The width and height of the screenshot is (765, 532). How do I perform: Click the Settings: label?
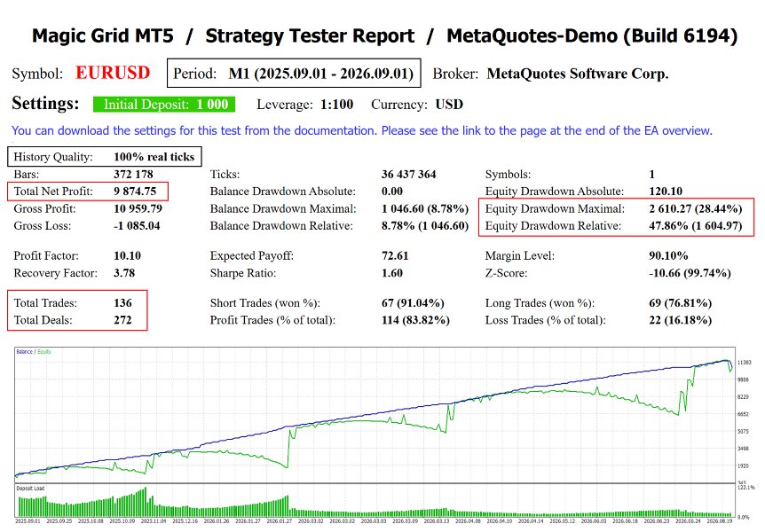coord(45,104)
